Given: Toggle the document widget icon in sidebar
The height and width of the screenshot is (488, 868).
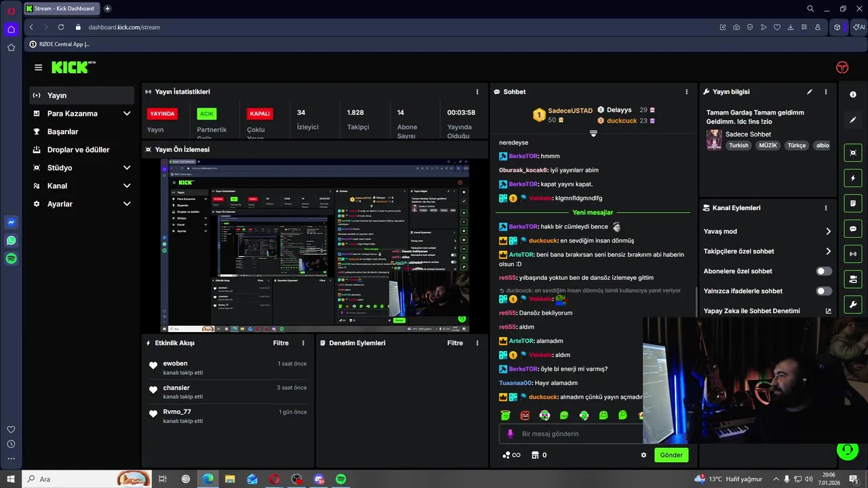Looking at the screenshot, I should [x=853, y=203].
